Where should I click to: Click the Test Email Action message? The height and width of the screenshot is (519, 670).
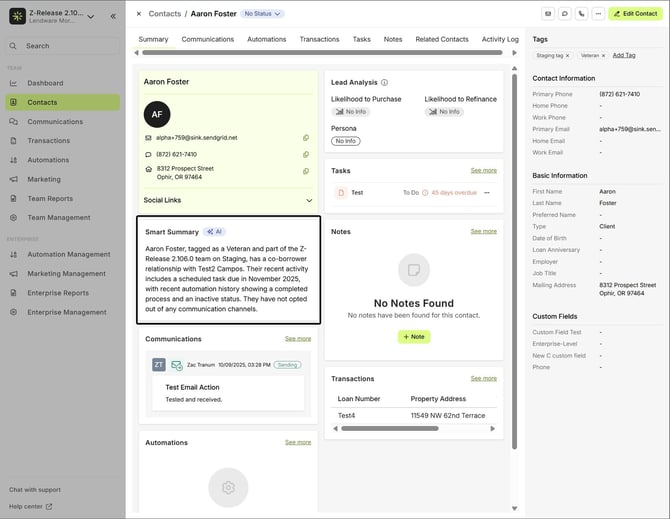click(x=228, y=393)
